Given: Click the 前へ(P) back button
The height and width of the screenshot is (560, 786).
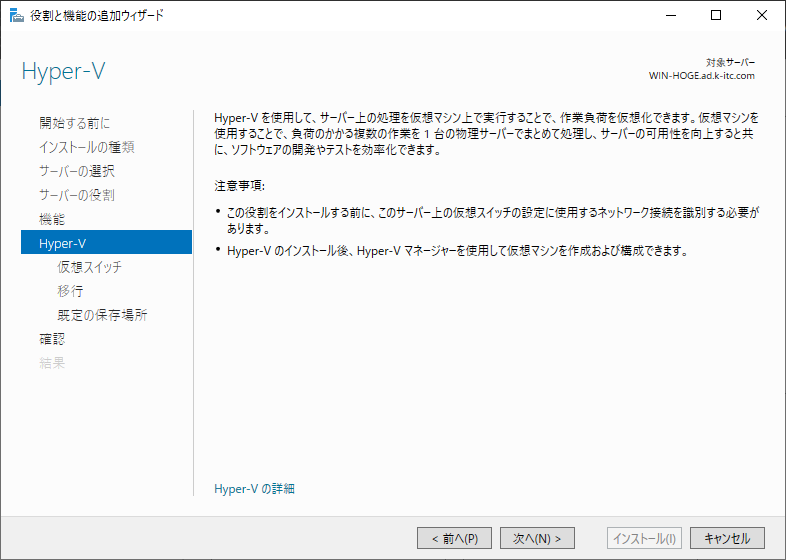Looking at the screenshot, I should coord(454,538).
